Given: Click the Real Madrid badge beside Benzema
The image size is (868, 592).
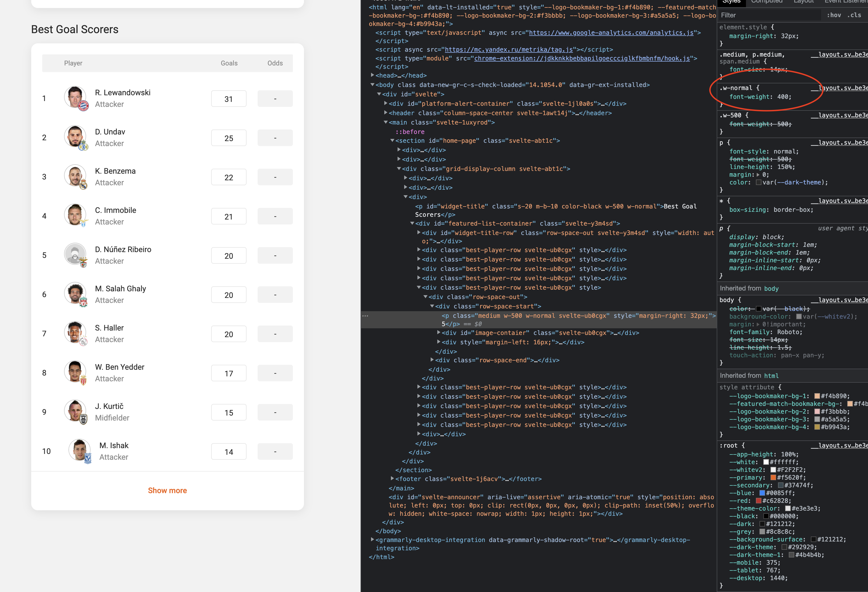Looking at the screenshot, I should 83,184.
